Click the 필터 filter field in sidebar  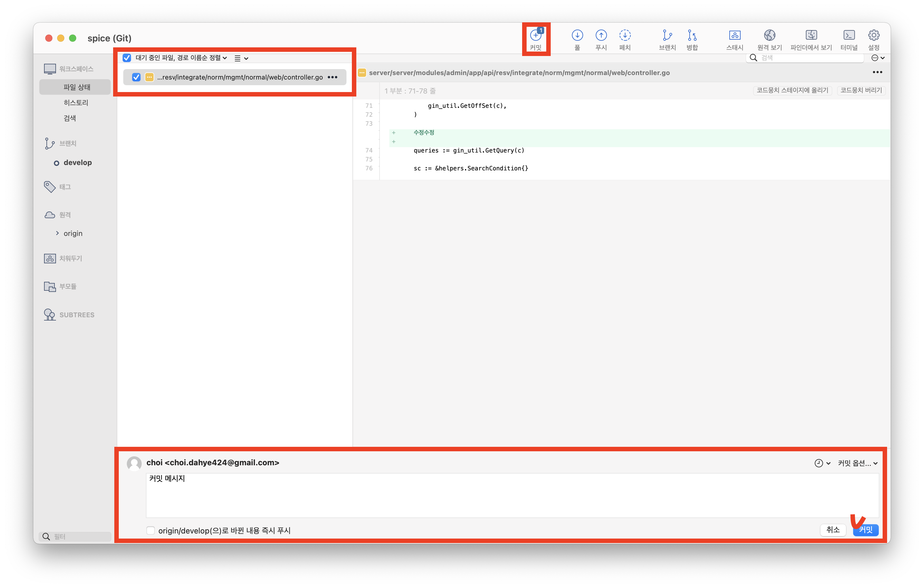pos(75,536)
